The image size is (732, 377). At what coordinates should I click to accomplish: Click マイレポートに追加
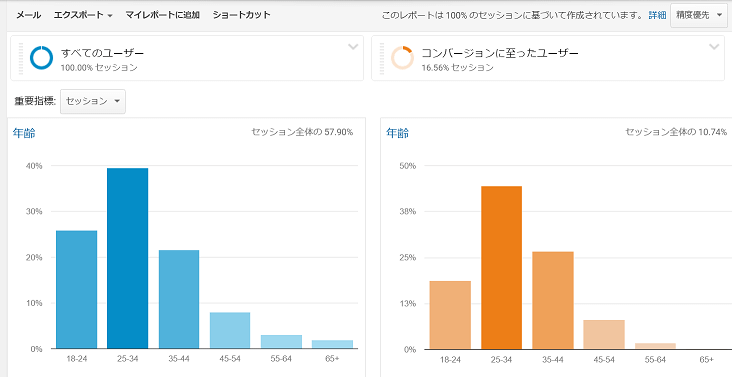click(x=162, y=15)
